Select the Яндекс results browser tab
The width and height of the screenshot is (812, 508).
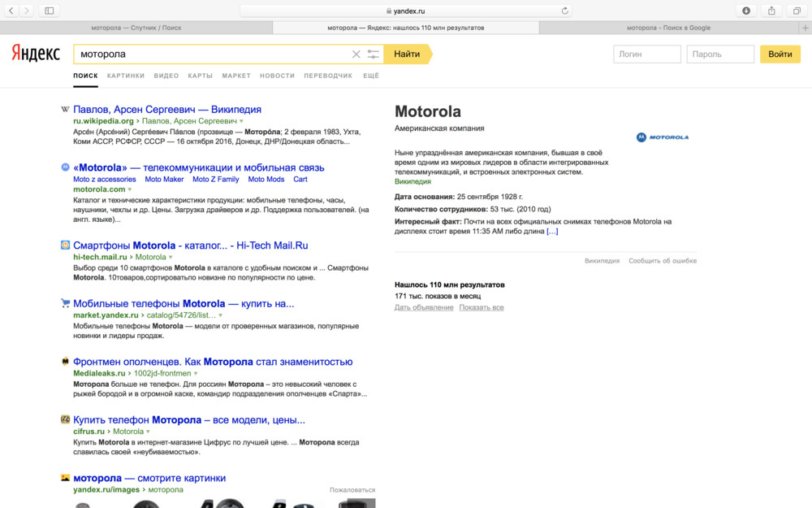pyautogui.click(x=406, y=28)
